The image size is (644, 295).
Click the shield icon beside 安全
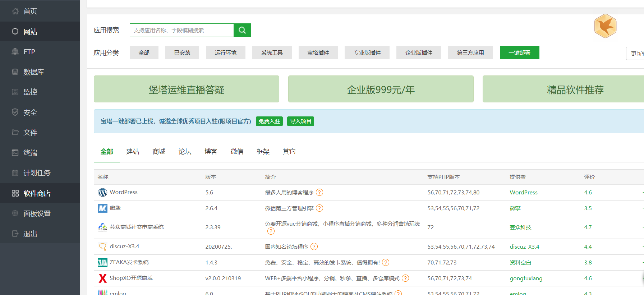click(15, 112)
